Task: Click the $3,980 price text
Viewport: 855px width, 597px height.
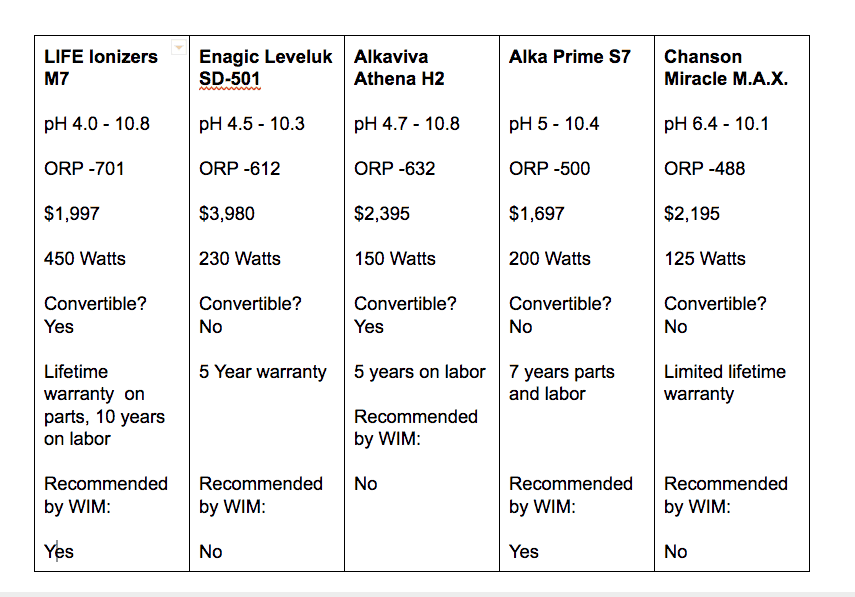Action: 227,214
